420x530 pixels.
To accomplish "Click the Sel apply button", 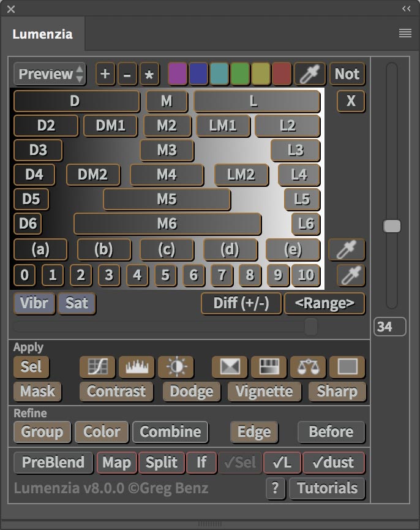I will (x=31, y=366).
